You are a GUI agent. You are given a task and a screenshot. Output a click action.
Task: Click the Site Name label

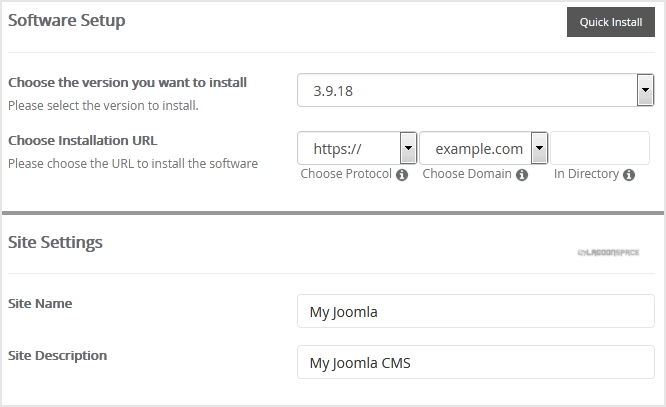coord(40,303)
